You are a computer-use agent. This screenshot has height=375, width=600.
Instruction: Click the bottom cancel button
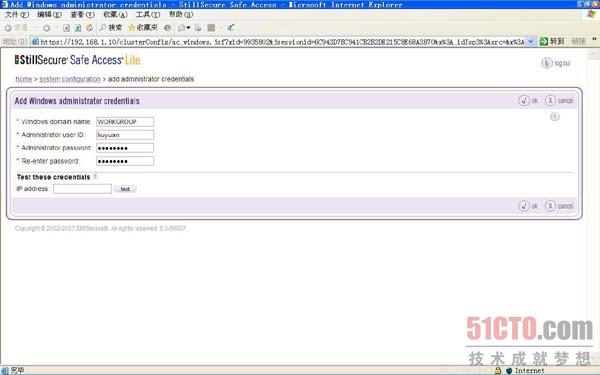click(x=559, y=206)
